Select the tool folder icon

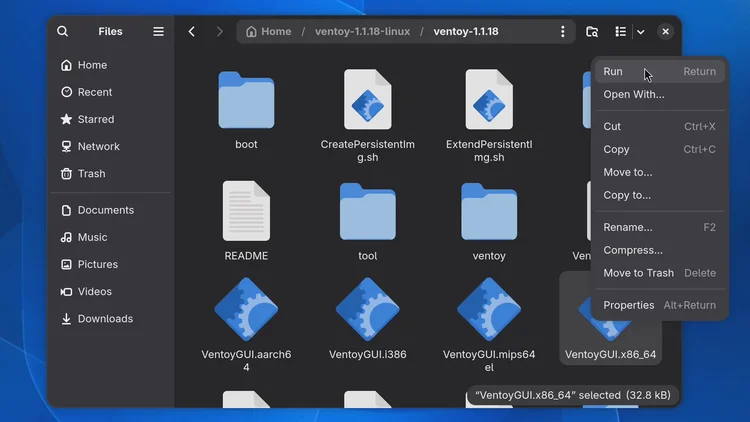point(368,211)
